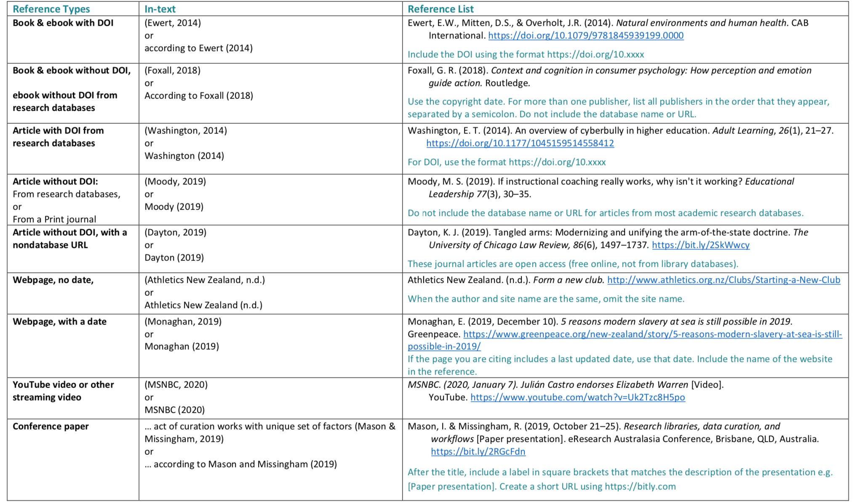Click the (Foxall, 2018) in-text citation
The width and height of the screenshot is (854, 504).
coord(173,71)
